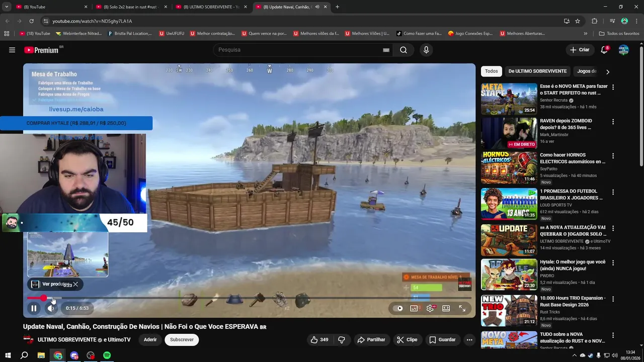Switch to the ULTIMO SOBREVIVENTE browser tab
This screenshot has width=644, height=362.
point(210,7)
